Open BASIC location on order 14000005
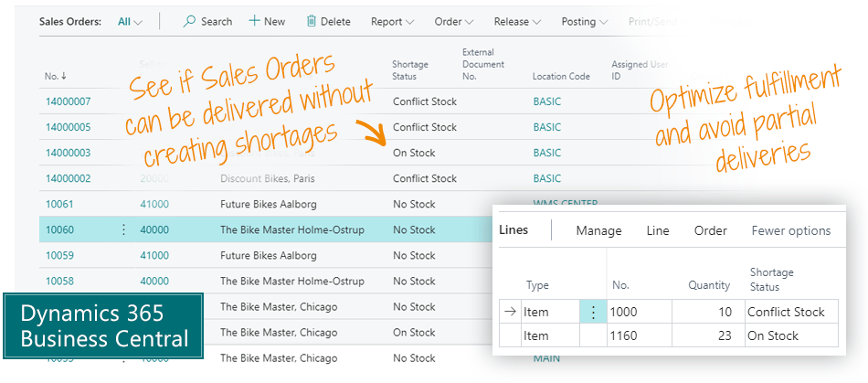The height and width of the screenshot is (383, 868). (x=547, y=127)
